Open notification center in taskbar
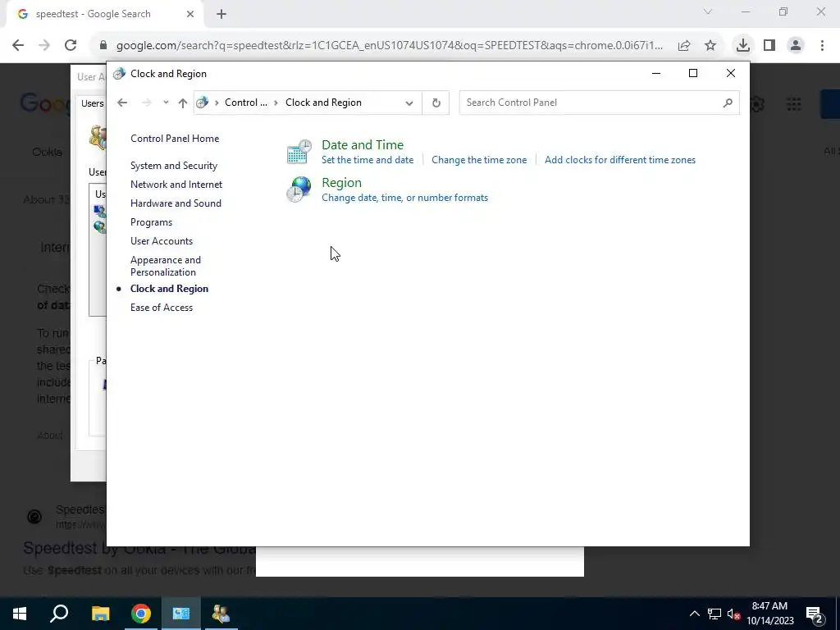The width and height of the screenshot is (840, 630). (815, 614)
